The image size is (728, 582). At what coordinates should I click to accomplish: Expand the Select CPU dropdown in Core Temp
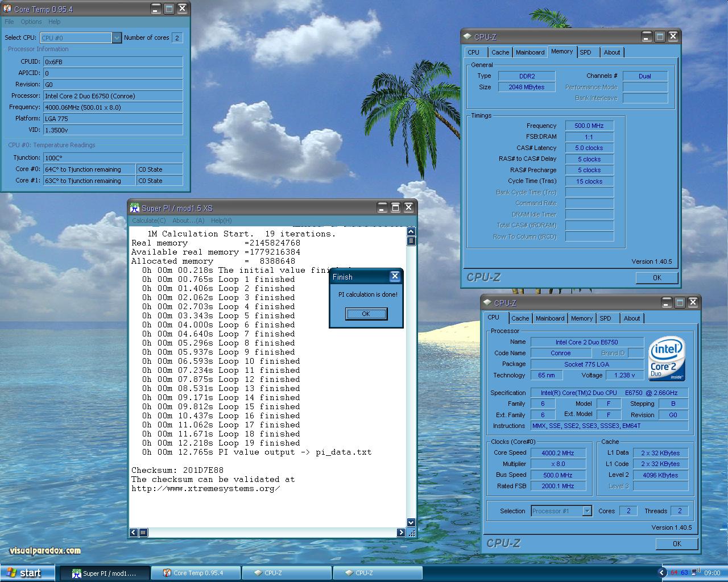tap(117, 38)
